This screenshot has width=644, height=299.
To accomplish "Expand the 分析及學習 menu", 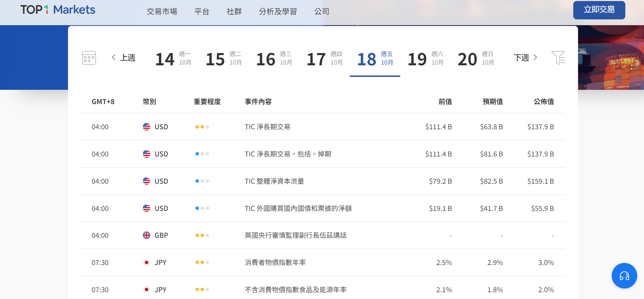I will 278,12.
